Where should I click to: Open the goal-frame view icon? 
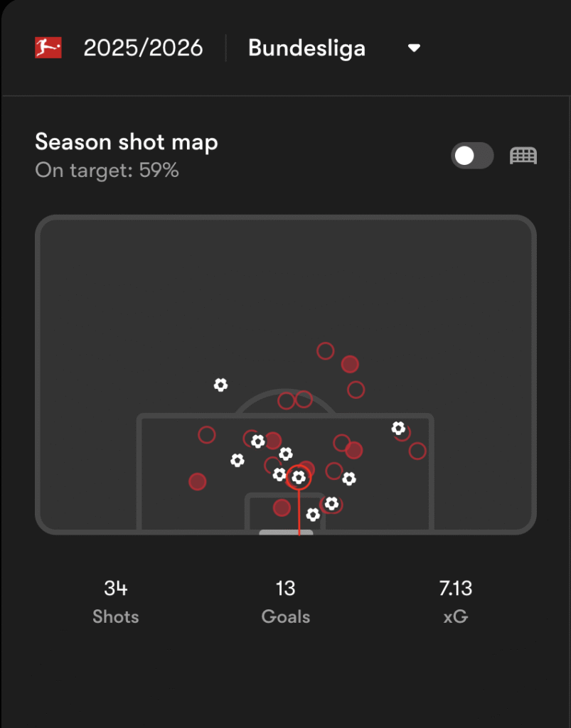click(x=523, y=156)
